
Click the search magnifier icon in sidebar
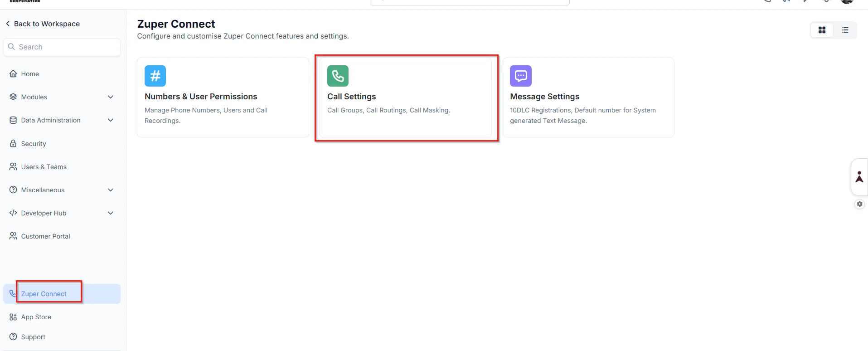pyautogui.click(x=11, y=47)
